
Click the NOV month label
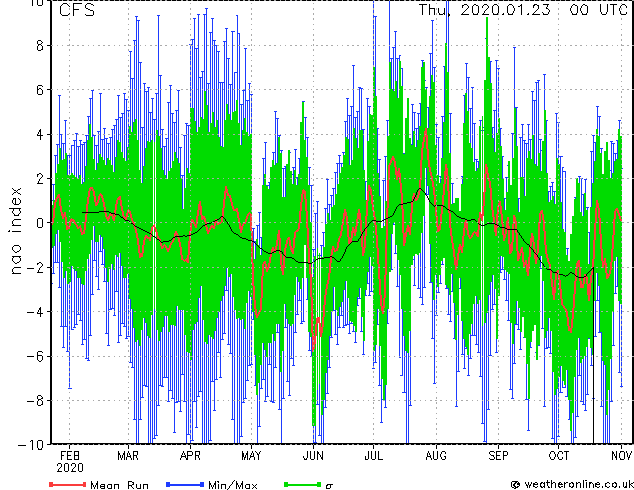pos(621,456)
